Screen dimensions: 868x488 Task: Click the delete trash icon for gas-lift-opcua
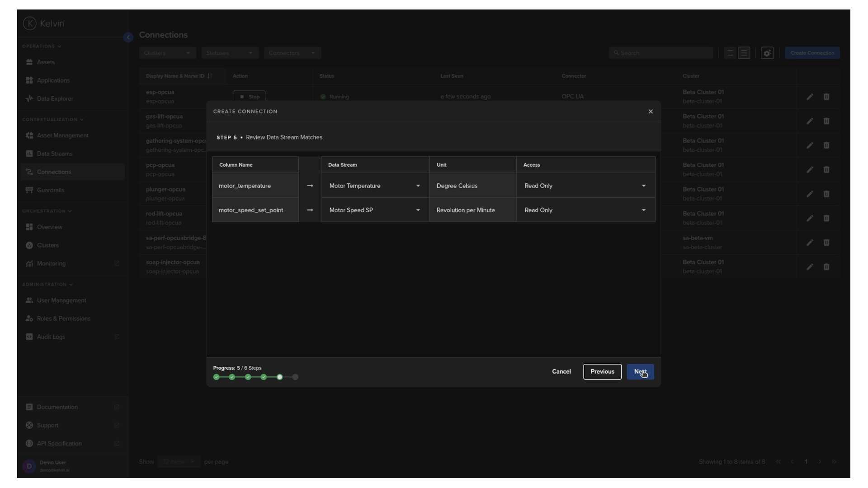tap(826, 121)
